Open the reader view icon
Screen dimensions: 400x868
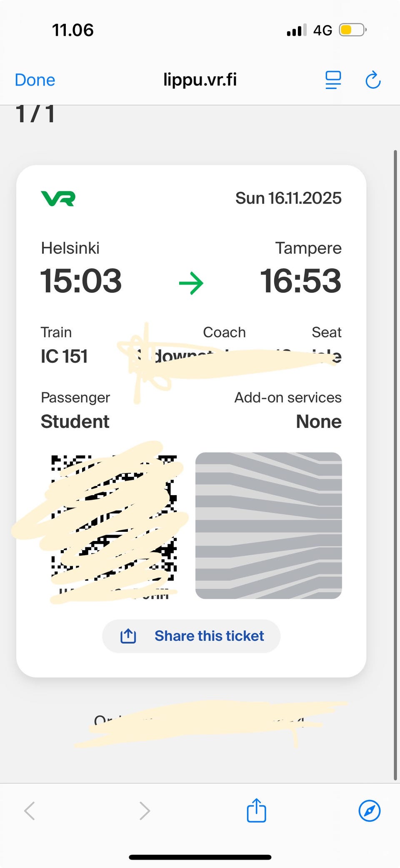pyautogui.click(x=333, y=80)
